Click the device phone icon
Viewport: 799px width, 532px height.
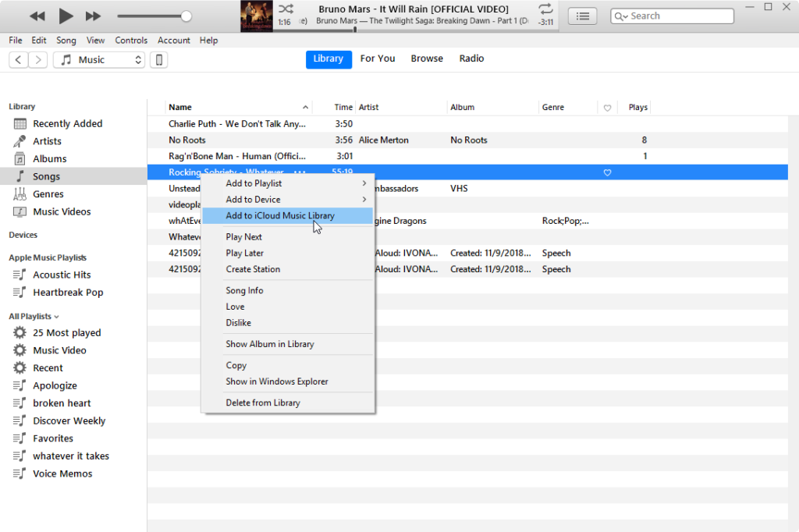tap(158, 60)
